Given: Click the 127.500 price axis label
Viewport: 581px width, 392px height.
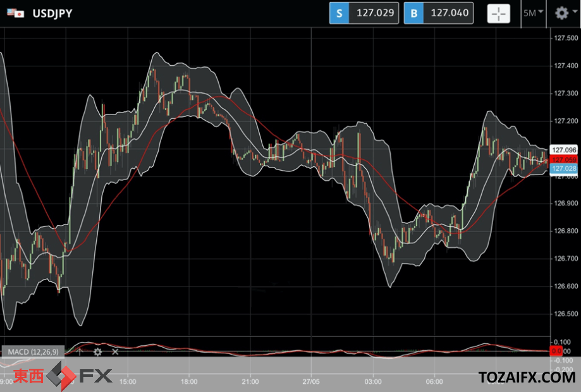Looking at the screenshot, I should tap(566, 38).
